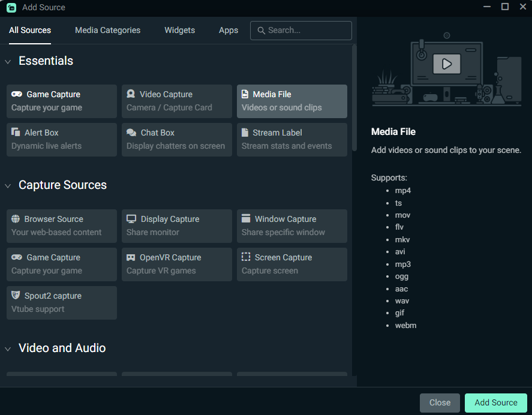Select the Game Capture source in Essentials
The width and height of the screenshot is (532, 415).
[x=61, y=101]
